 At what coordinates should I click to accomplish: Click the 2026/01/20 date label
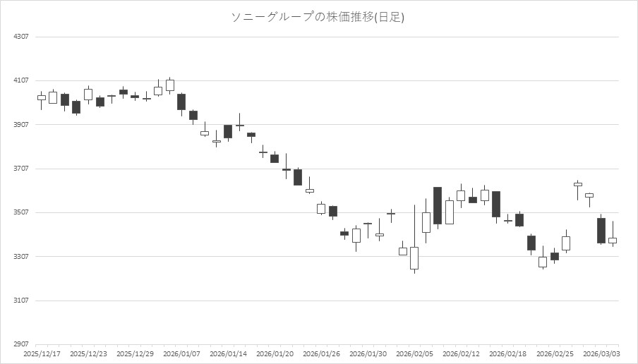pyautogui.click(x=275, y=353)
